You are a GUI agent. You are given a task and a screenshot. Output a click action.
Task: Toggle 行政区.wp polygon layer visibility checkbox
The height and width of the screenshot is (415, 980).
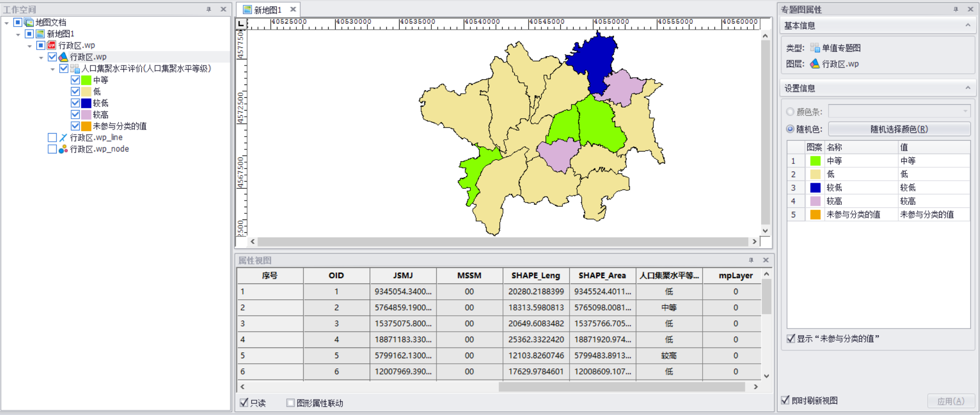pyautogui.click(x=52, y=57)
